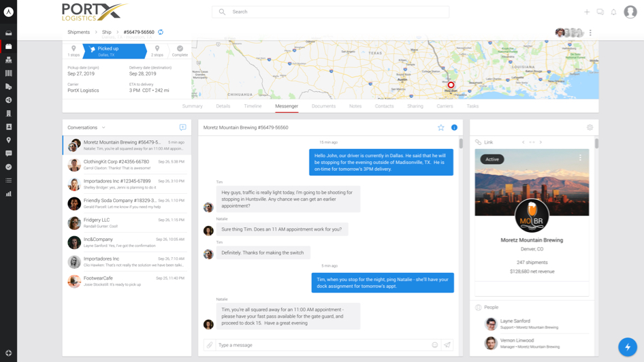Open the bar chart reports sidebar icon
This screenshot has height=362, width=644.
9,194
